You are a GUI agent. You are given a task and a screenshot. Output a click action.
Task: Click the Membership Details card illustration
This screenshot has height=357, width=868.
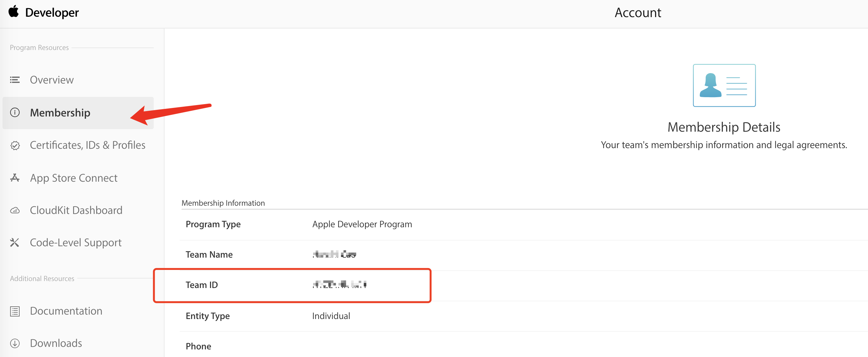tap(724, 85)
